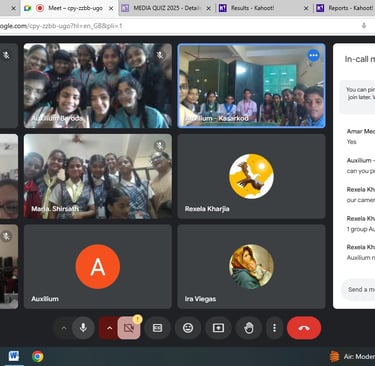
Task: Close the MEDIA QUIZ 2025 tab
Action: tap(209, 8)
